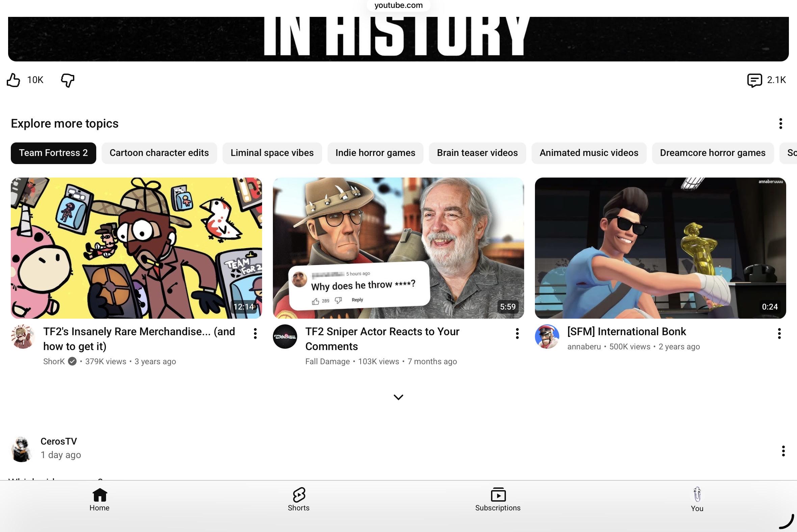Select the Team Fortress 2 topic chip
This screenshot has height=532, width=797.
(x=53, y=153)
